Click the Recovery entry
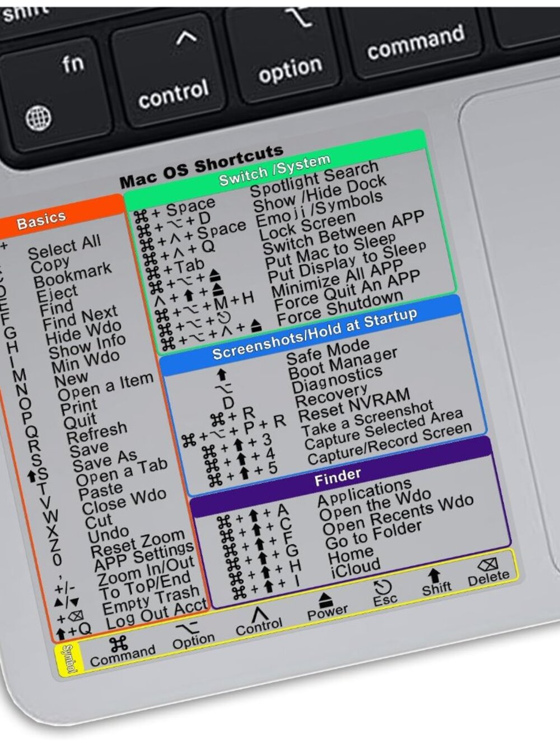This screenshot has height=747, width=560. tap(332, 396)
